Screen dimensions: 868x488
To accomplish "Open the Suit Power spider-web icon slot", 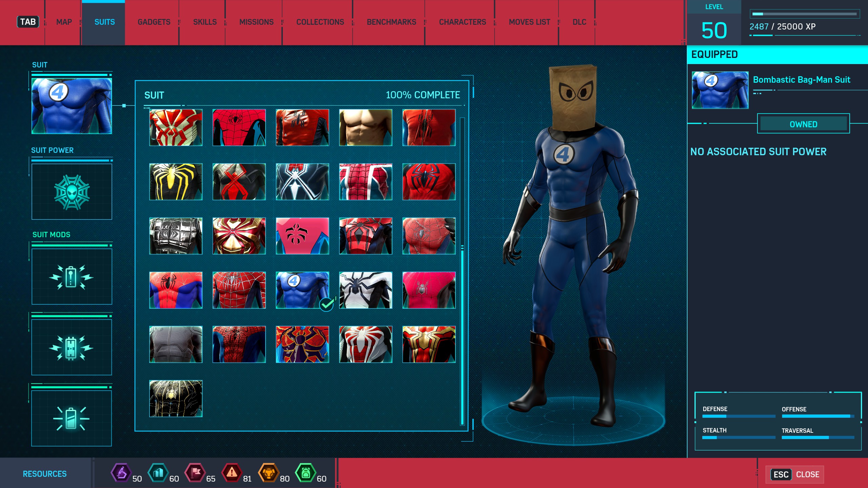I will (72, 192).
